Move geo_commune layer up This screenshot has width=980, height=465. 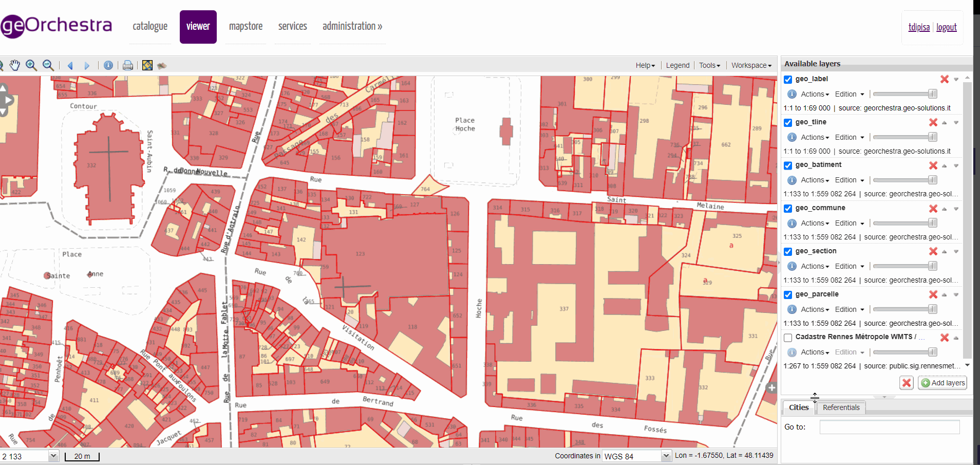[945, 209]
